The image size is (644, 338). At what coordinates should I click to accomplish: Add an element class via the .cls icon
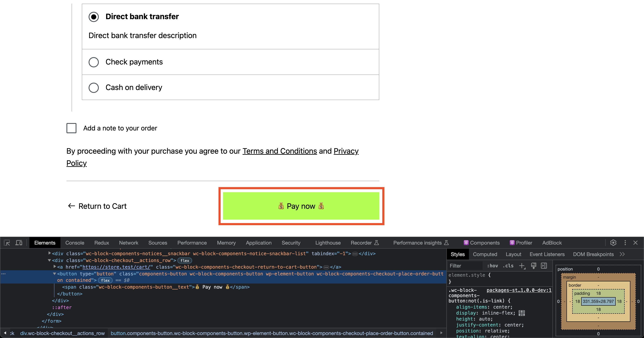pos(508,266)
